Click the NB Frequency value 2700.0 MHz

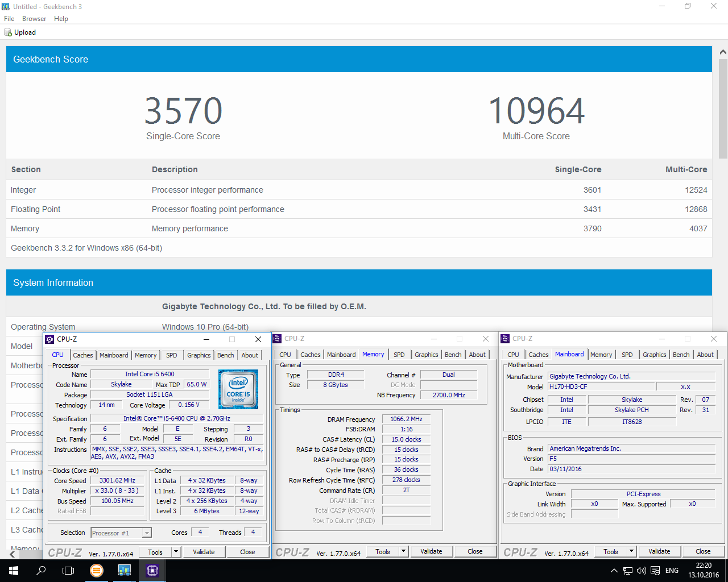[x=449, y=395]
